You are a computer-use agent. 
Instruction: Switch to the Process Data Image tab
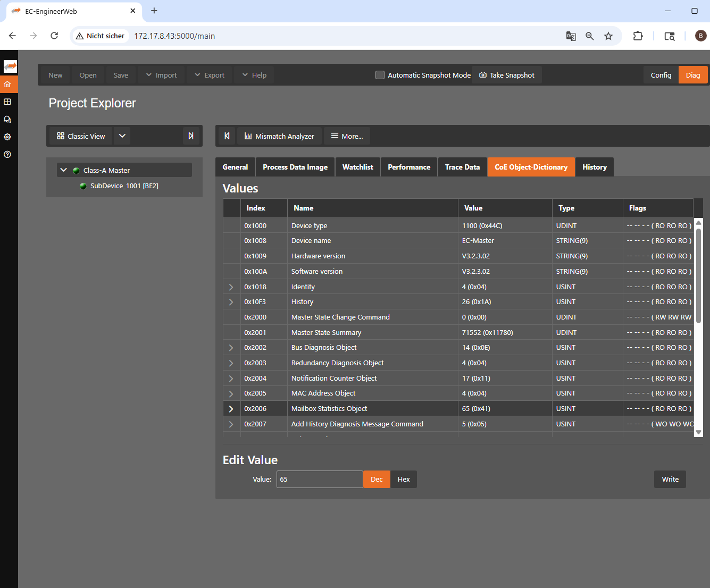click(295, 167)
